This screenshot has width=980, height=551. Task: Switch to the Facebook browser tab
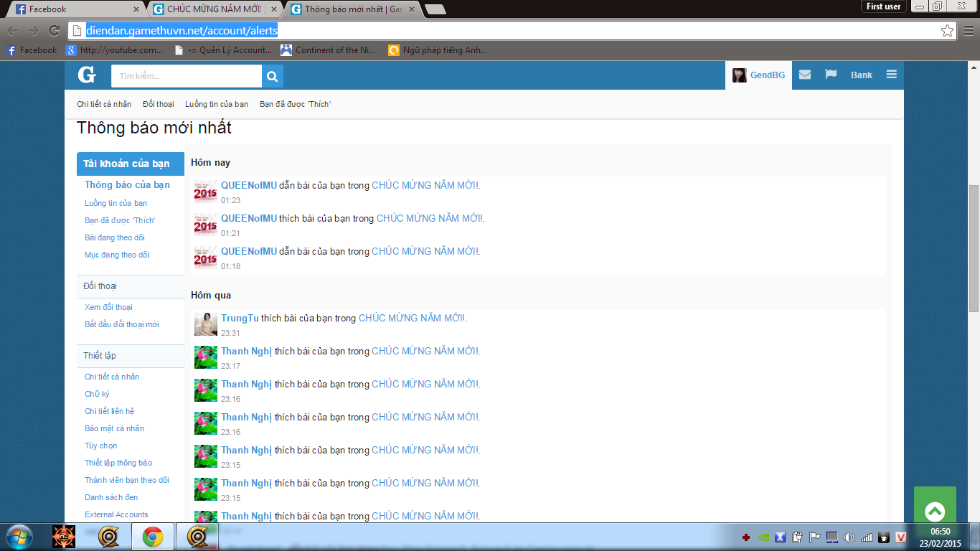[x=77, y=9]
